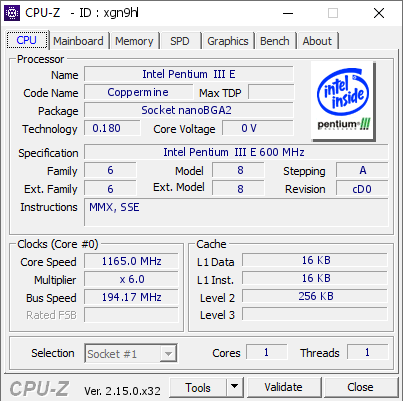The height and width of the screenshot is (401, 403).
Task: Click the Intel Inside Pentium III logo
Action: coord(343,101)
